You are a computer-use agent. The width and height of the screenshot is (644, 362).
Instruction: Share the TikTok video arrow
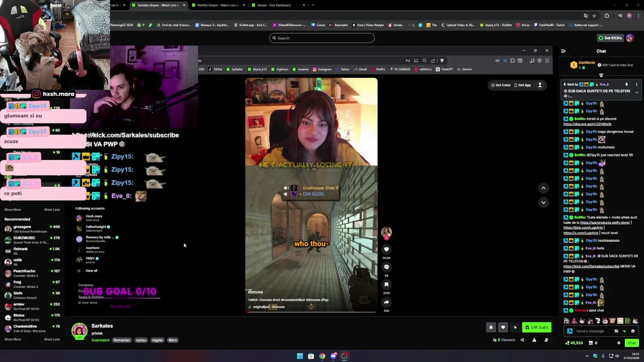[x=386, y=302]
